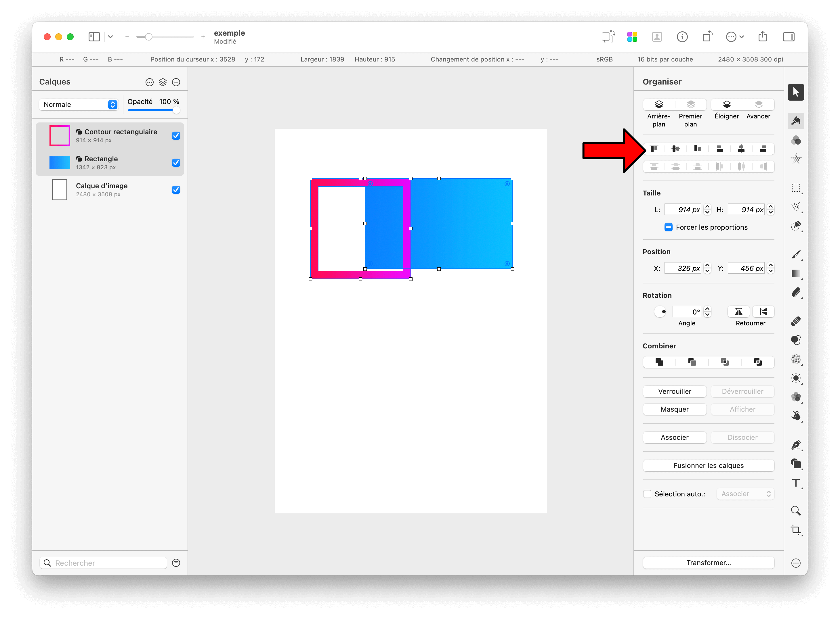Select the Zoom magnifier tool
The height and width of the screenshot is (618, 840).
click(796, 510)
